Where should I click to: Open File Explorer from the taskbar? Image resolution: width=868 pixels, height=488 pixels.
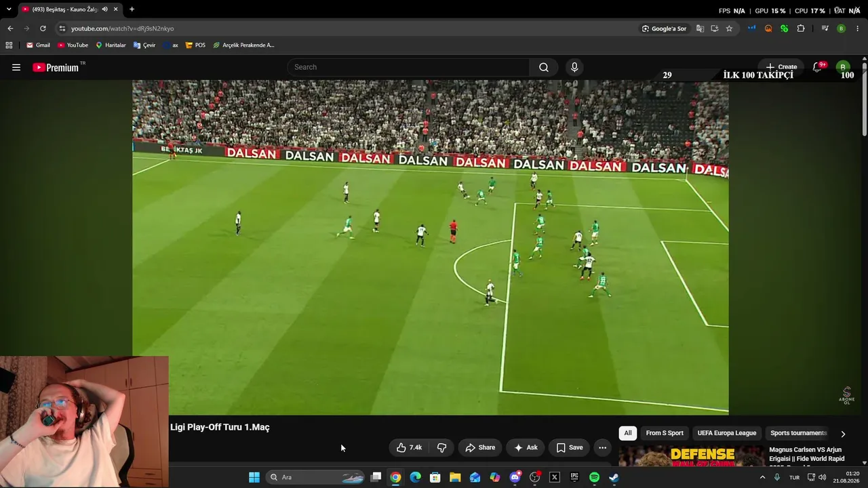tap(455, 477)
